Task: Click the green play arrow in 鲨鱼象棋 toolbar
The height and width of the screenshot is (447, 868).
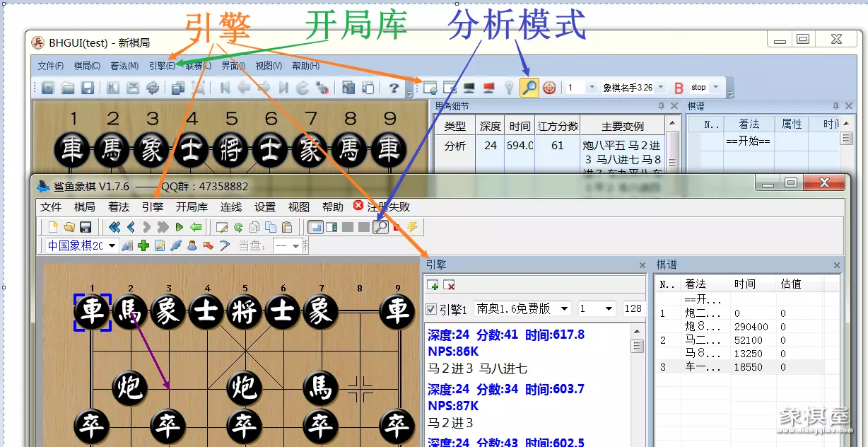Action: point(179,227)
